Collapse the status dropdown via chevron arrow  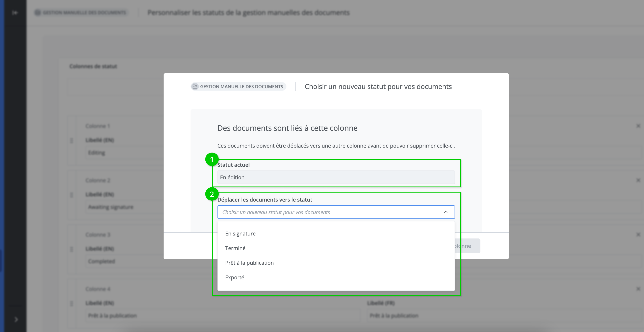(x=445, y=212)
